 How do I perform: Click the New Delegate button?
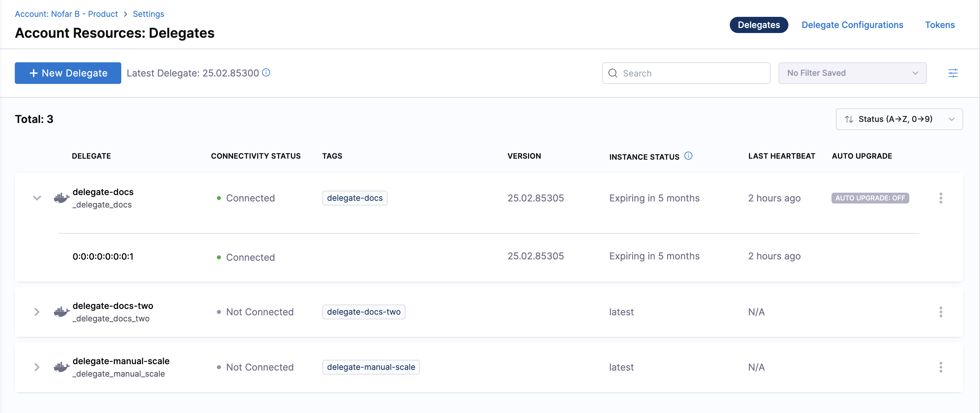(68, 73)
